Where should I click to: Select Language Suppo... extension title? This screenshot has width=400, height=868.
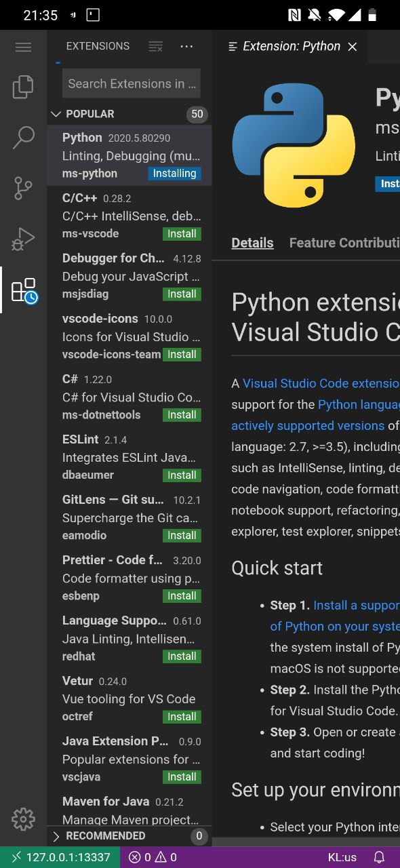tap(115, 620)
